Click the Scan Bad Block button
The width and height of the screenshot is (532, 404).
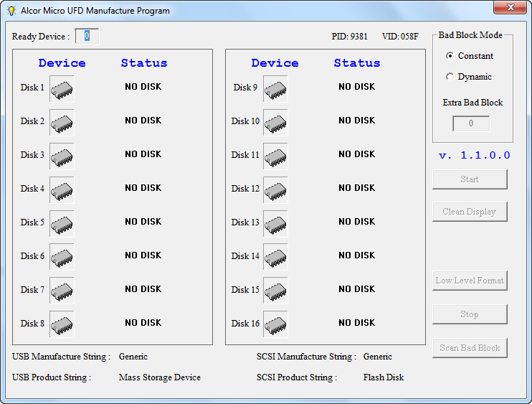point(470,348)
